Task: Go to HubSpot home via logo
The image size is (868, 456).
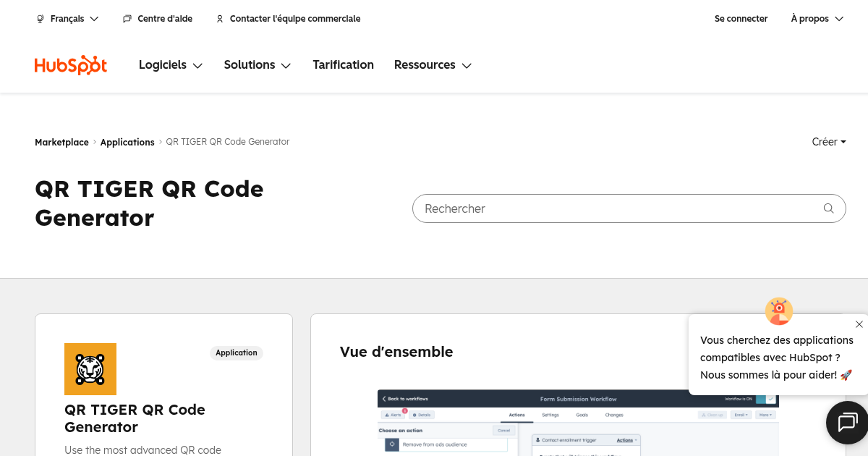Action: [x=71, y=65]
